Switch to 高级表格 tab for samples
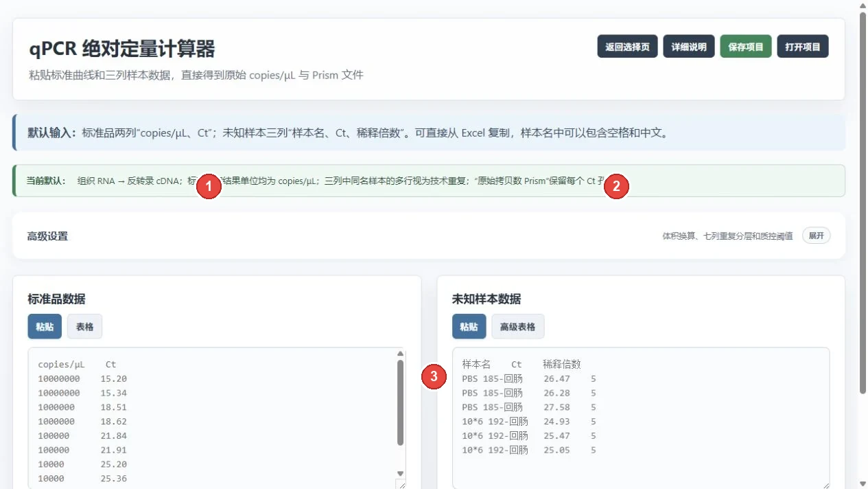The width and height of the screenshot is (868, 489). click(517, 327)
